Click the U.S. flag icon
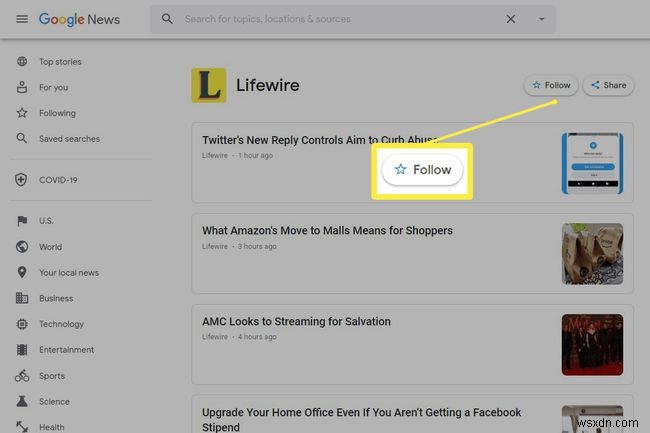This screenshot has height=433, width=650. coord(22,221)
